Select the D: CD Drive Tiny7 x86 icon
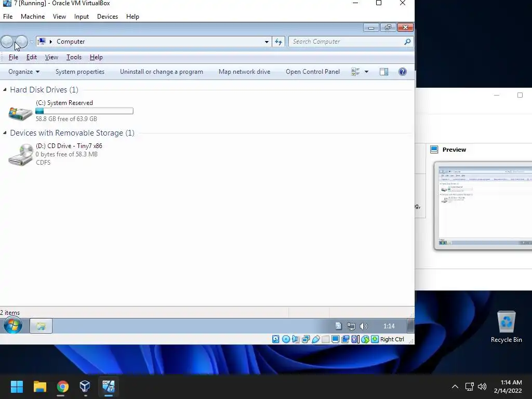 [20, 155]
